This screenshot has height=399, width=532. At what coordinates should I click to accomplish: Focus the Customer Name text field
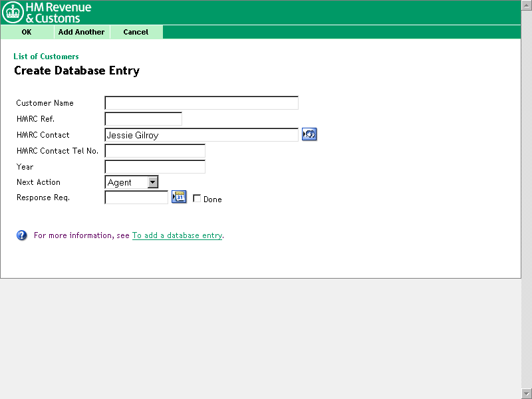(201, 103)
